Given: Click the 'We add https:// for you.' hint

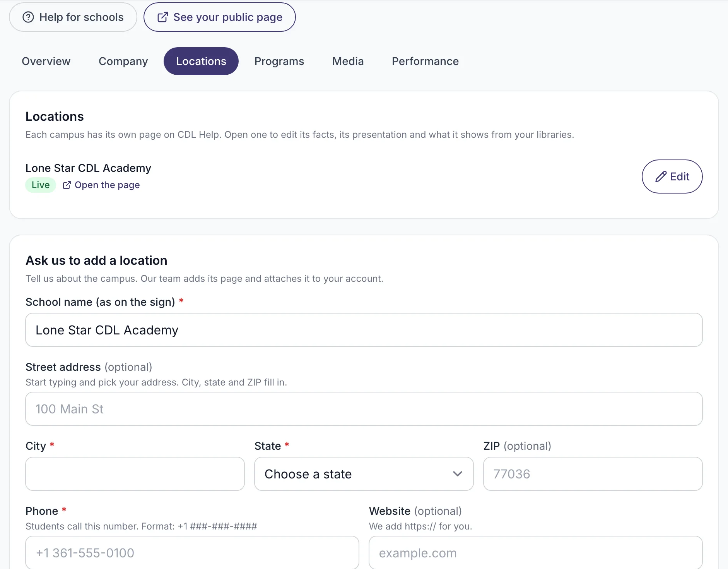Looking at the screenshot, I should point(420,526).
